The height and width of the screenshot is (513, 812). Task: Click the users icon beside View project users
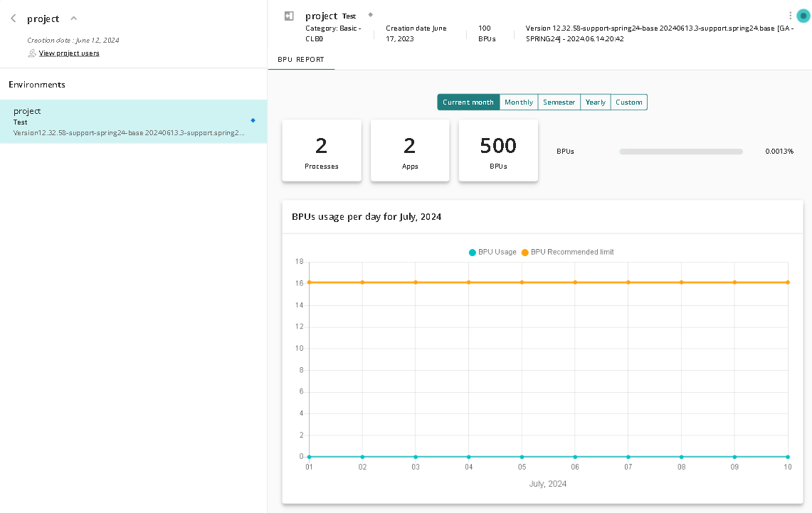(x=32, y=53)
